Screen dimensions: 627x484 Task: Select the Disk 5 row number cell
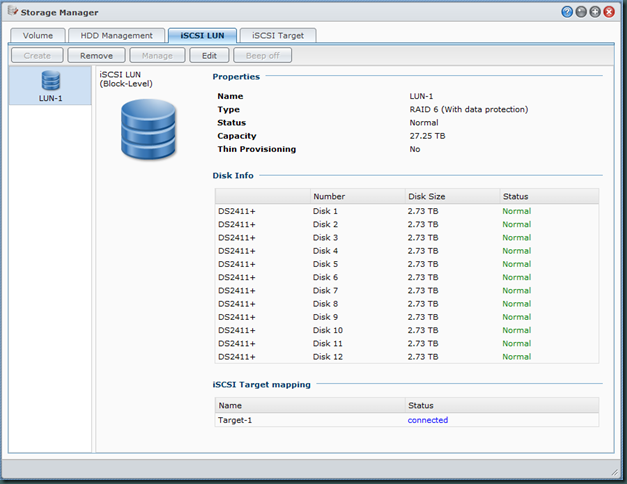point(325,264)
